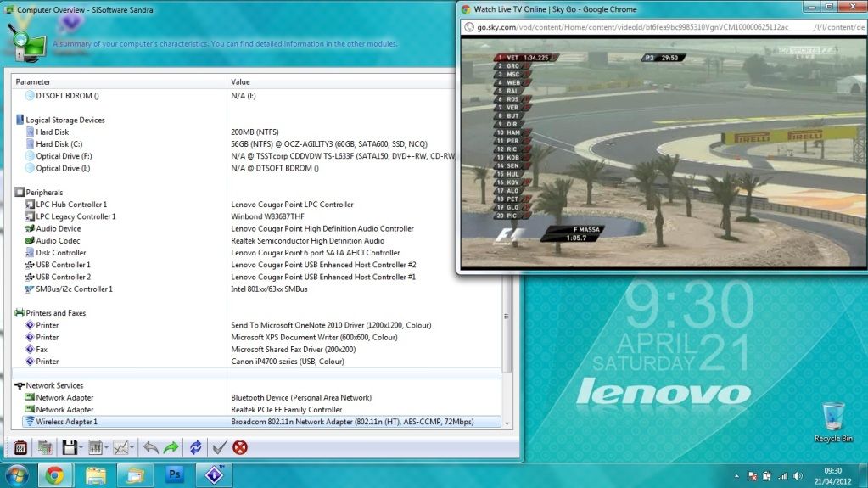The image size is (868, 488).
Task: Click the red circled X cancel icon
Action: pyautogui.click(x=240, y=447)
